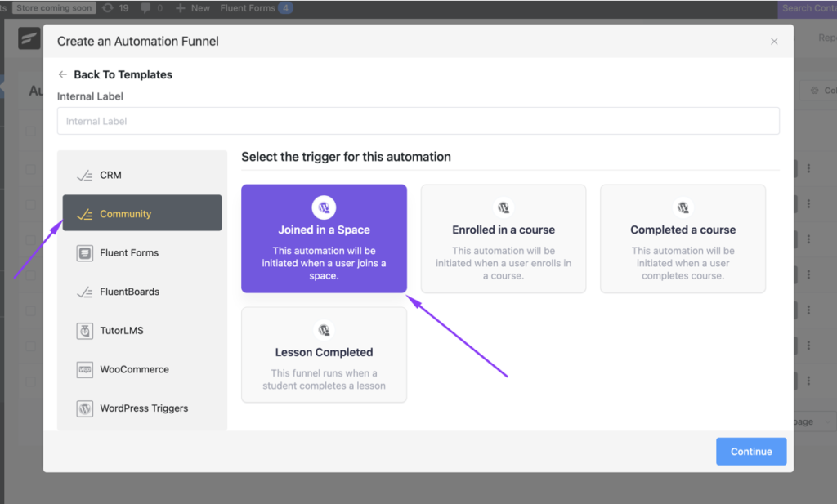
Task: Choose the Lesson Completed trigger card
Action: [x=324, y=355]
